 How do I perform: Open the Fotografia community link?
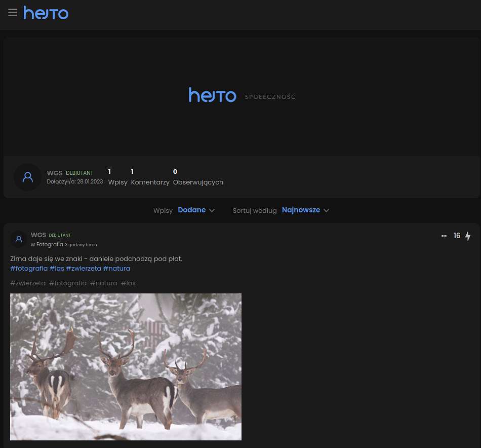(x=50, y=244)
